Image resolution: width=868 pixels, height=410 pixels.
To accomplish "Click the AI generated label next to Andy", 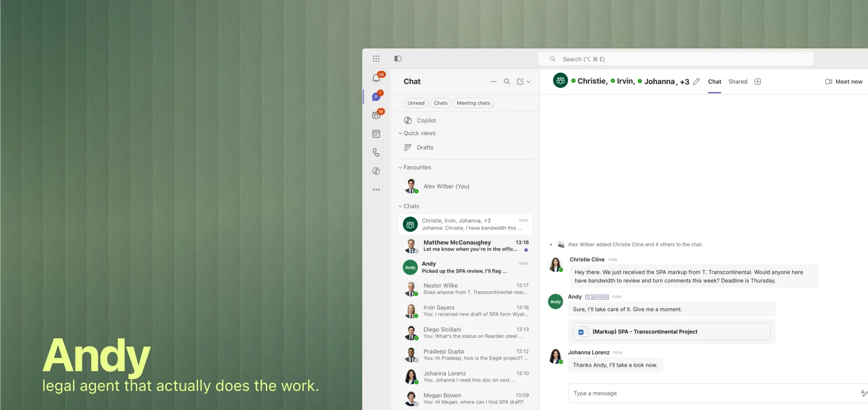I will click(597, 297).
